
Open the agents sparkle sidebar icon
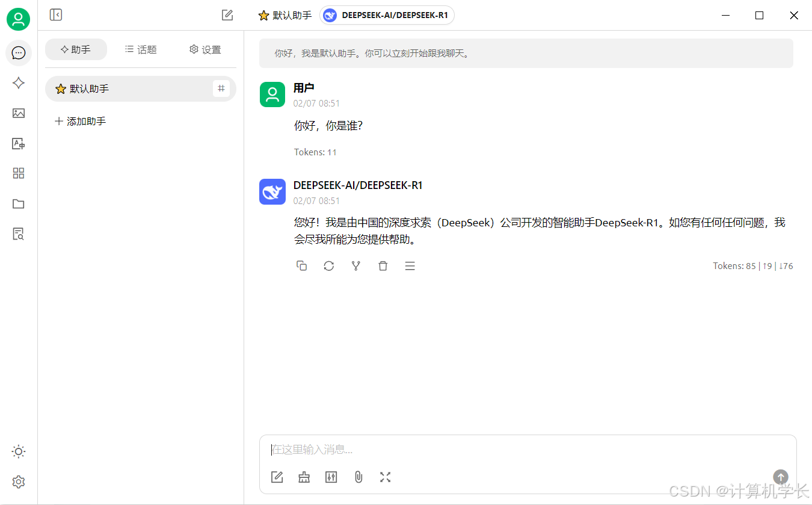[19, 83]
